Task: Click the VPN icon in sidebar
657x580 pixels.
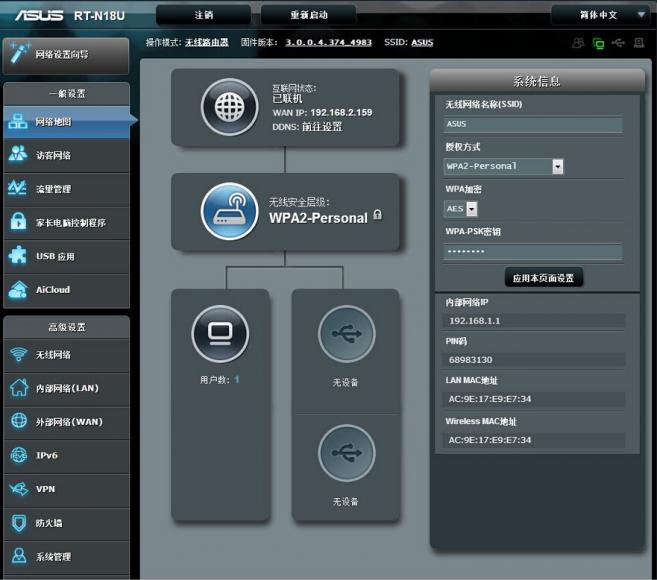Action: (18, 489)
